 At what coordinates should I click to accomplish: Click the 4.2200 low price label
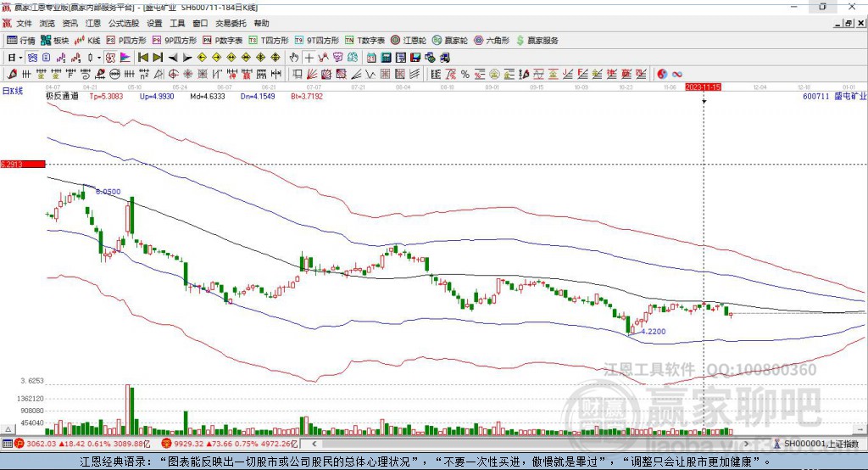click(654, 332)
